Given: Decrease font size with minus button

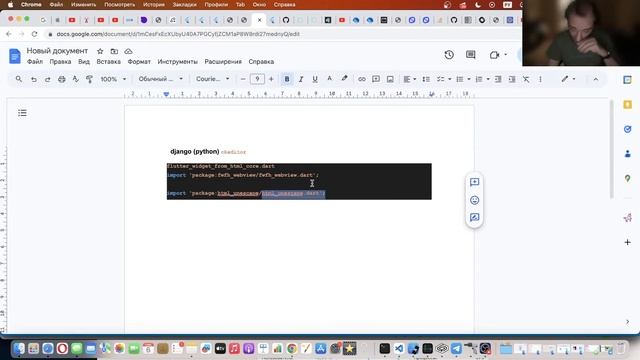Looking at the screenshot, I should 243,79.
